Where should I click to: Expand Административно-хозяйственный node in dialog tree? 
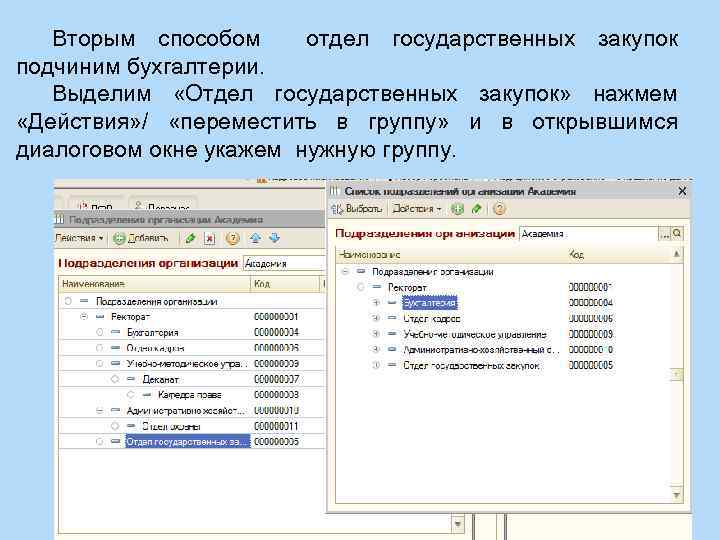pos(376,349)
